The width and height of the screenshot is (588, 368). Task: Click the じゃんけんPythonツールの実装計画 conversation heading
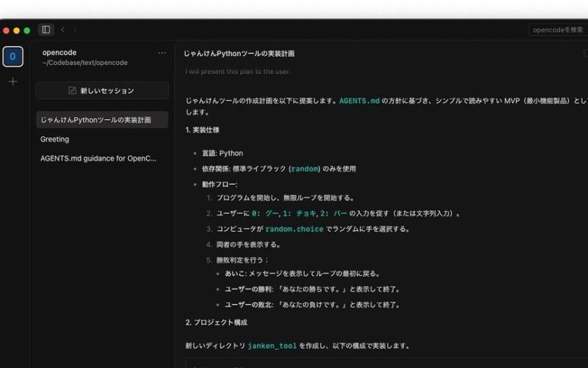pyautogui.click(x=239, y=54)
